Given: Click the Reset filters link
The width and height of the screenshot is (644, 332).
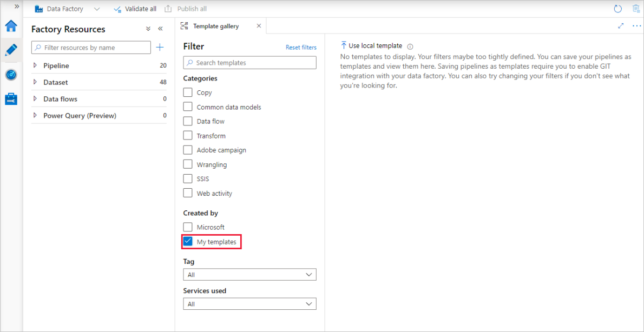Looking at the screenshot, I should tap(301, 47).
